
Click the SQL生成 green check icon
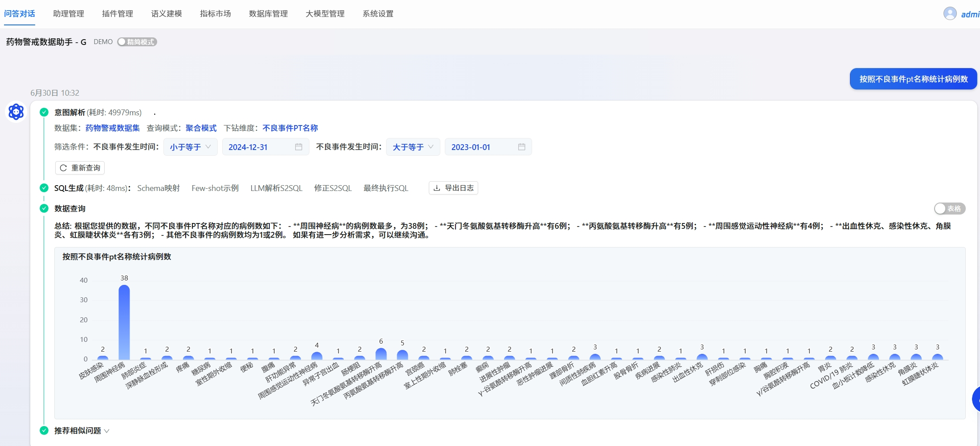click(x=44, y=188)
